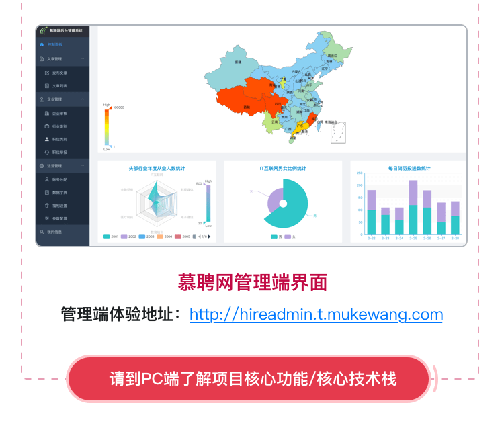Toggle the 2004 series in radar legend
Screen dimensions: 504x430
point(165,236)
